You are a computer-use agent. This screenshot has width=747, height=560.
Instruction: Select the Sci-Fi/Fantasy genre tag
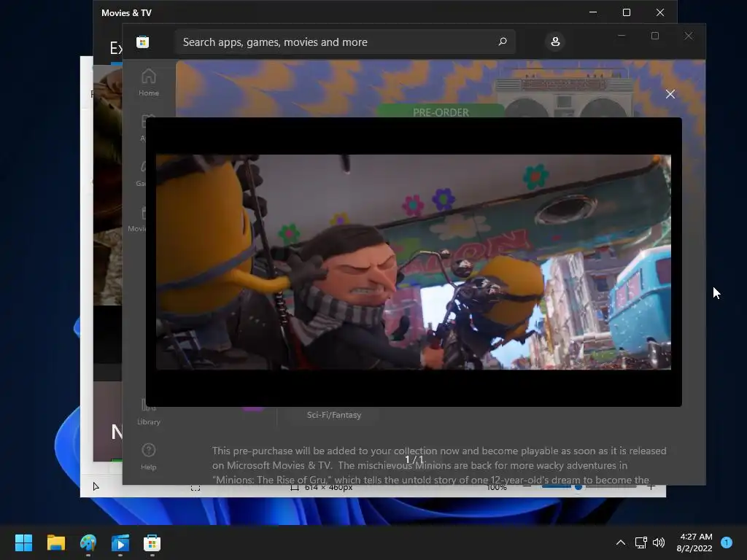(334, 415)
